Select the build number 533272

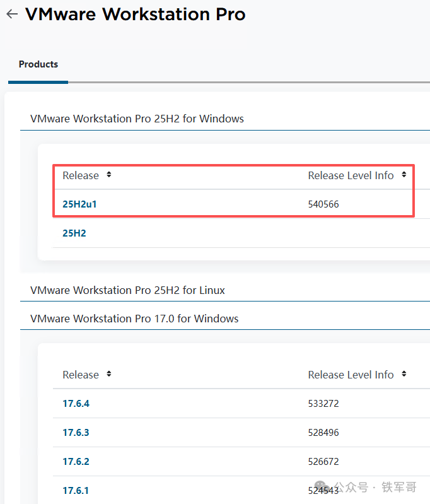pyautogui.click(x=323, y=404)
